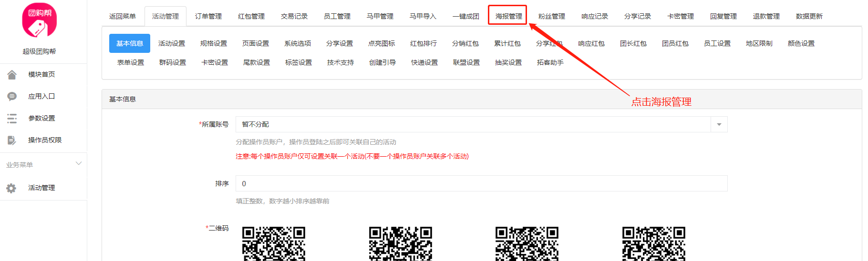Open the 回复管理 tab
The image size is (868, 261).
tap(723, 16)
